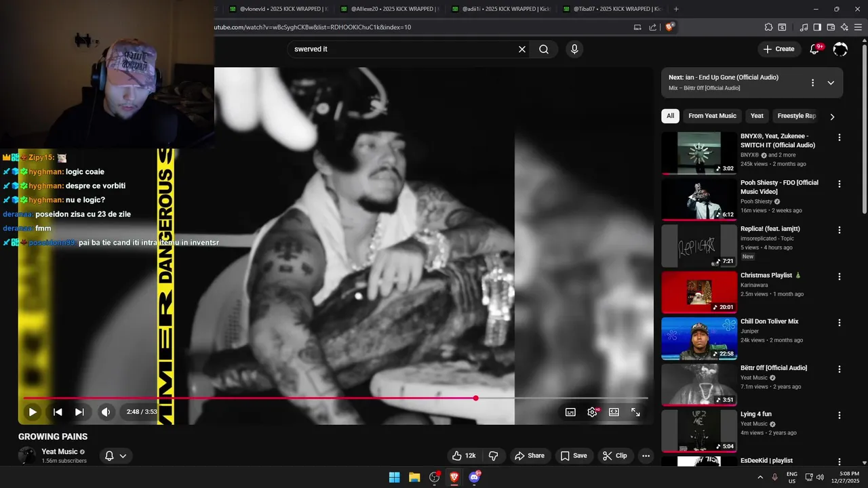The image size is (868, 488).
Task: Open Replica! (feat. iamjtt) video
Action: (699, 246)
